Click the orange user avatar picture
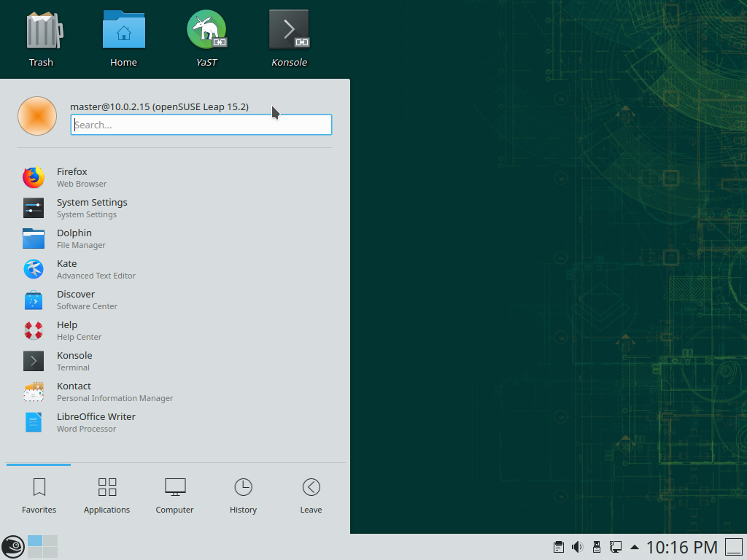The image size is (747, 560). click(37, 116)
